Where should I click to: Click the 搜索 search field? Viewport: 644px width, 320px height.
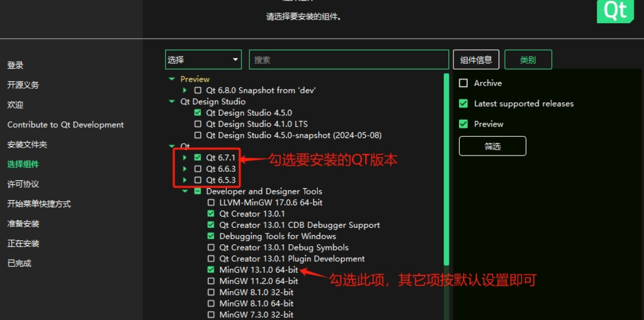click(x=349, y=59)
